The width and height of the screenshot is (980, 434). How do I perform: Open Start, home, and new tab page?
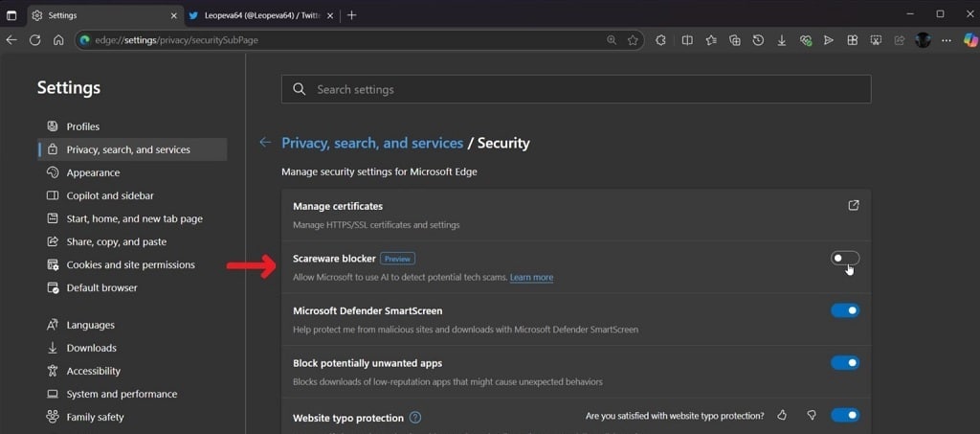pyautogui.click(x=132, y=219)
